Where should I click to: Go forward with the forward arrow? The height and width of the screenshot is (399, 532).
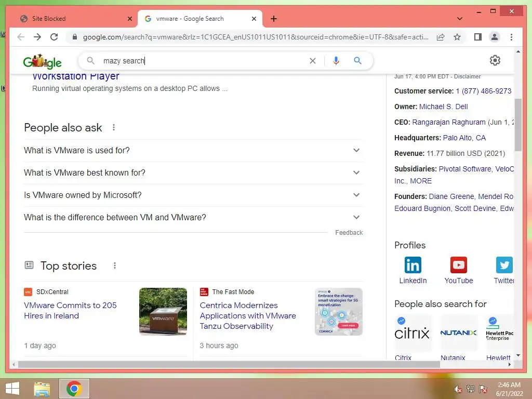pyautogui.click(x=37, y=37)
